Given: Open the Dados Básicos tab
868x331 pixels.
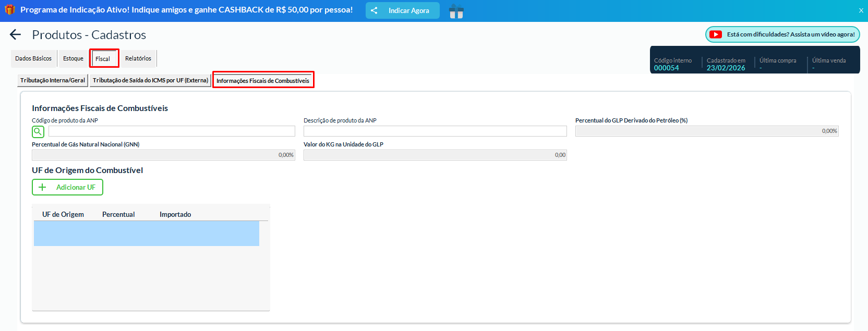Looking at the screenshot, I should click(x=33, y=59).
